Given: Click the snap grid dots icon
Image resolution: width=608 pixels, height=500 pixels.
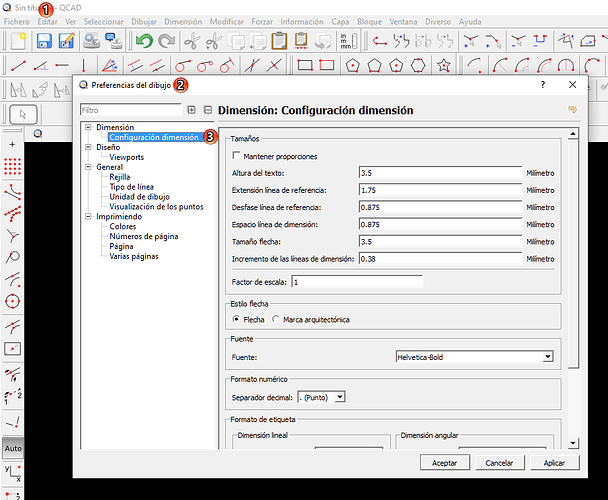Looking at the screenshot, I should click(x=13, y=165).
